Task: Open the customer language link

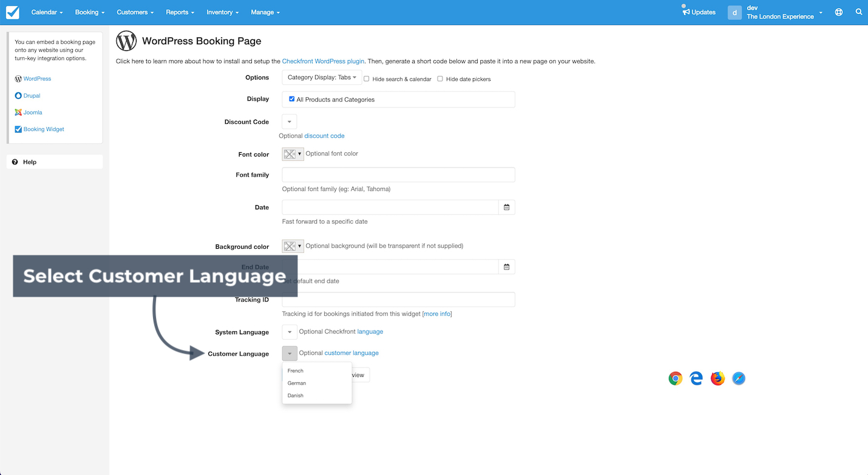Action: pyautogui.click(x=351, y=353)
